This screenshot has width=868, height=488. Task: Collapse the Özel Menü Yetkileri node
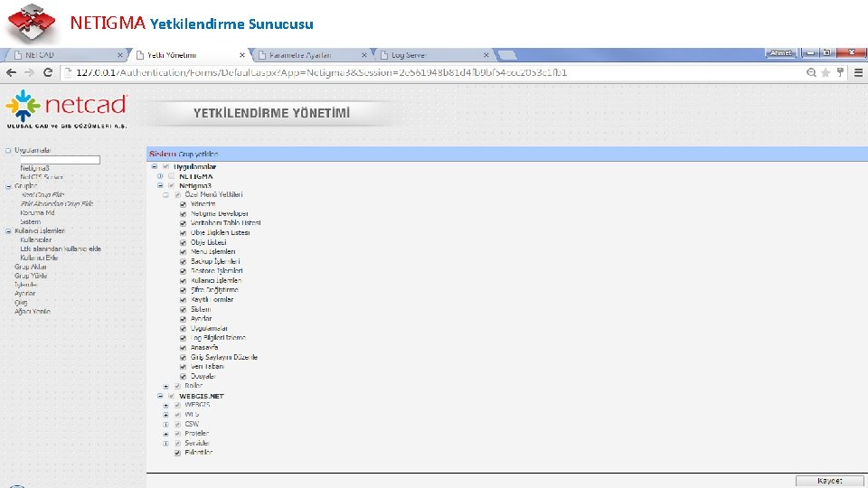(165, 195)
